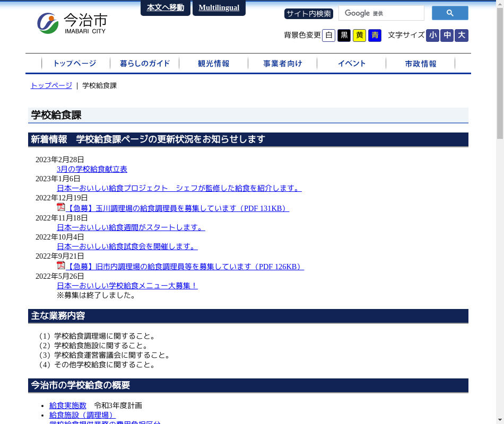Switch text size to small (小)
This screenshot has height=424, width=504.
pyautogui.click(x=432, y=36)
